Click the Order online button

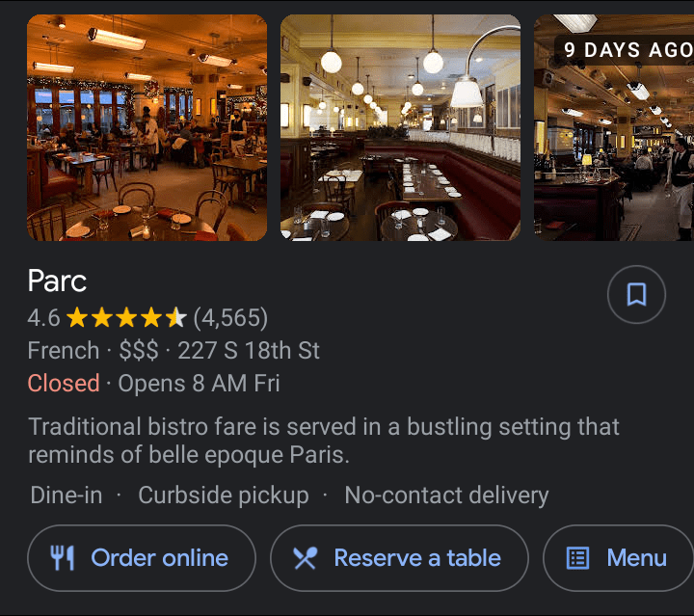coord(142,558)
